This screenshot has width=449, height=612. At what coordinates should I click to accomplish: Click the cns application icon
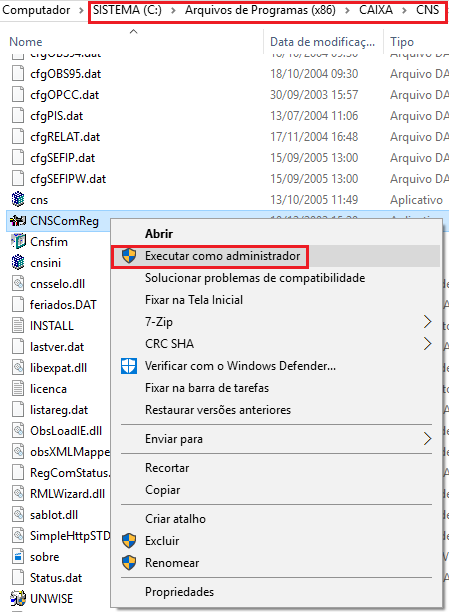tap(18, 199)
